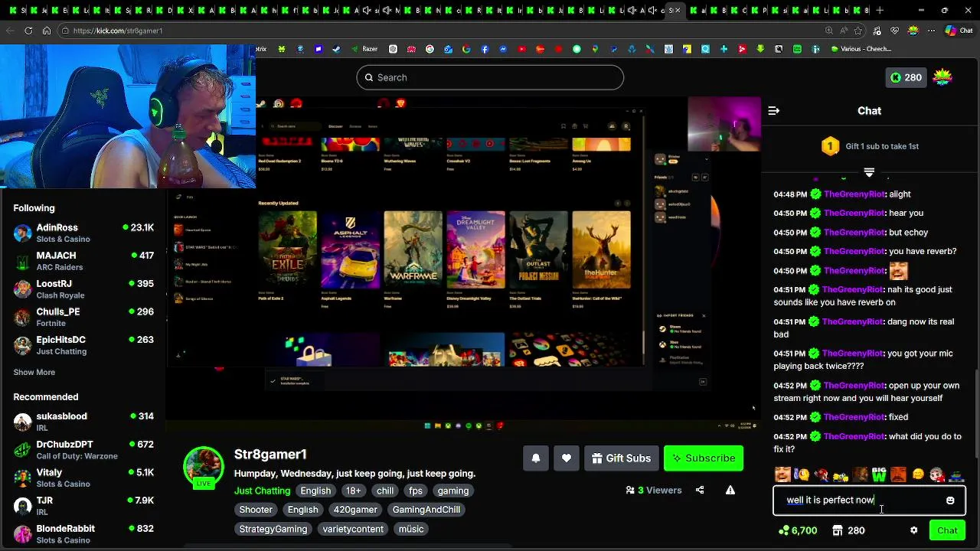Click the Warframe game tile in stream

pyautogui.click(x=413, y=249)
